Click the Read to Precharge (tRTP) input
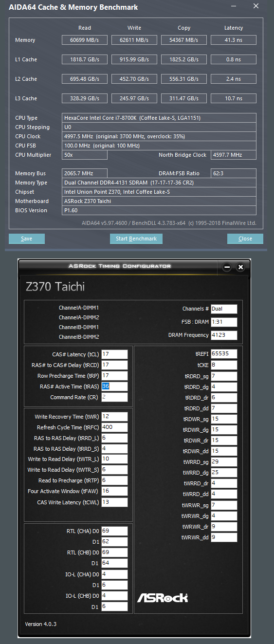This screenshot has width=274, height=644. click(x=114, y=480)
